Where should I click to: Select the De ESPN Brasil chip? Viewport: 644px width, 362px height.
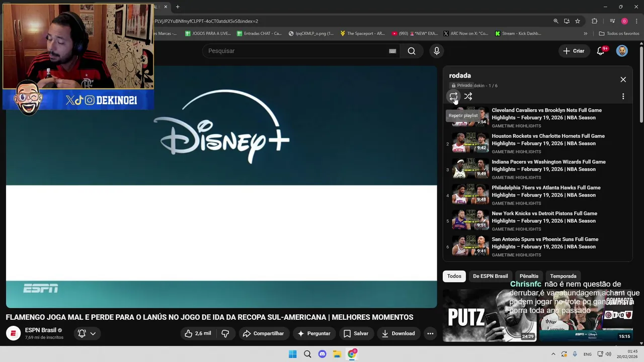pyautogui.click(x=490, y=276)
